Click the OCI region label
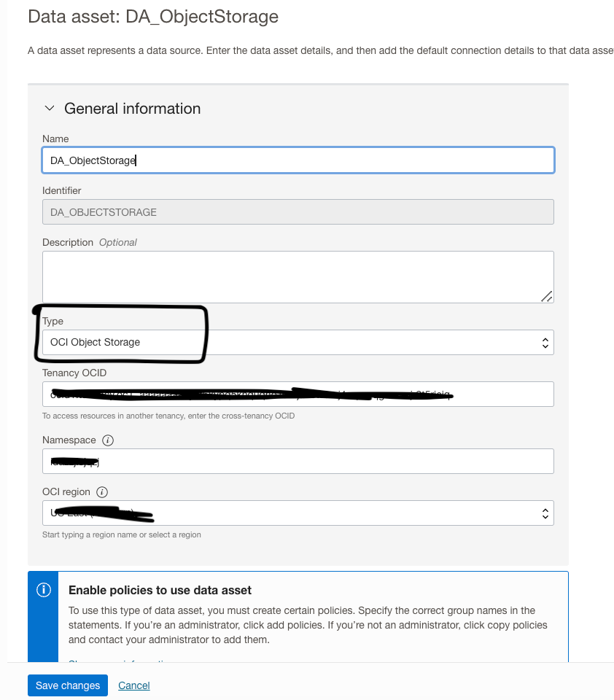The image size is (614, 700). click(x=66, y=492)
